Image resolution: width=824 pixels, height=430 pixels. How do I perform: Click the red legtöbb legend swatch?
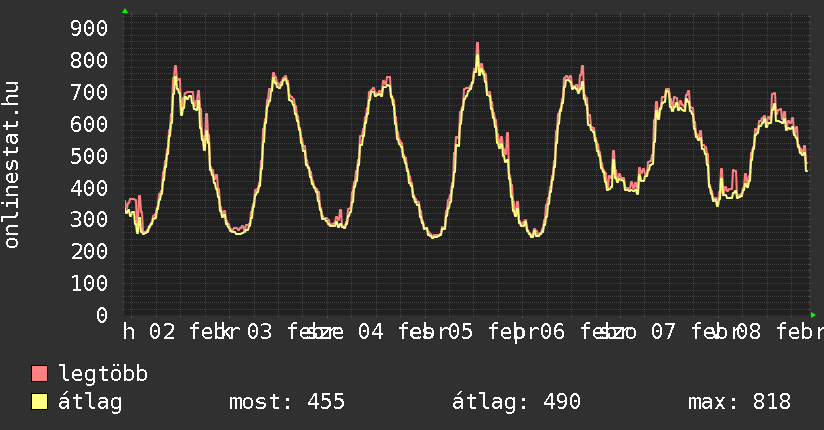click(40, 374)
